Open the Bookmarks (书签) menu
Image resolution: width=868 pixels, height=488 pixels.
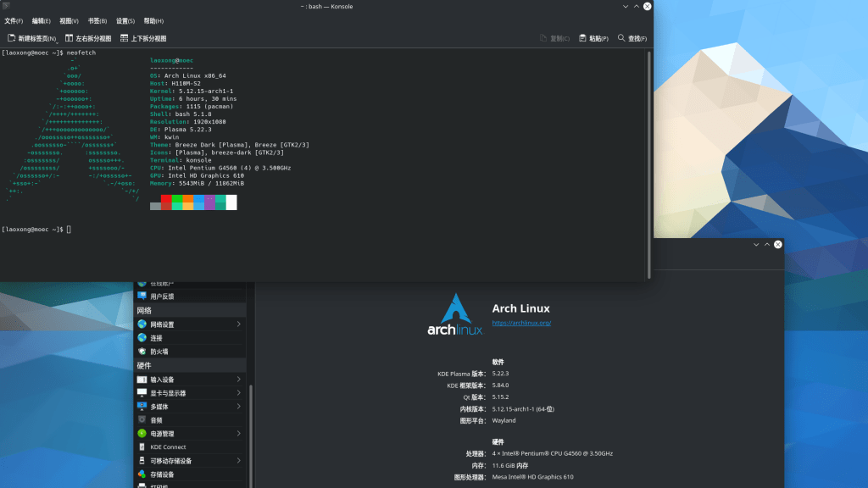click(97, 20)
